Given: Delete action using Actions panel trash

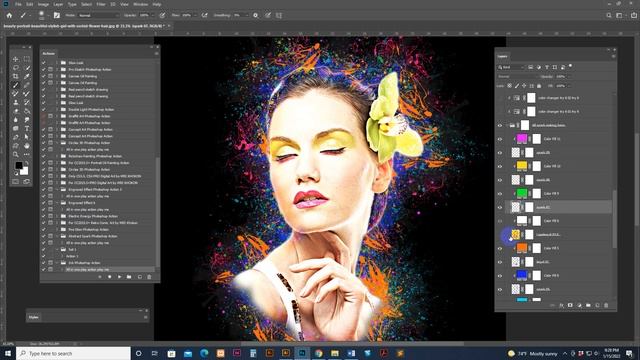Looking at the screenshot, I should pyautogui.click(x=149, y=277).
